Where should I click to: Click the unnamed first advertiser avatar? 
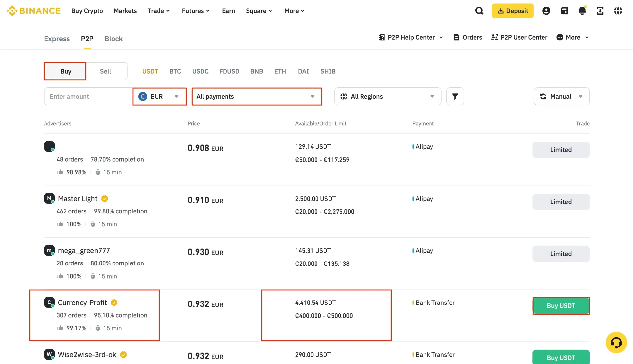tap(49, 146)
